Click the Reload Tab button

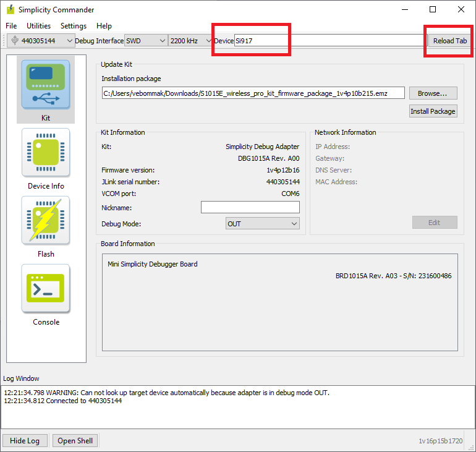tap(449, 41)
